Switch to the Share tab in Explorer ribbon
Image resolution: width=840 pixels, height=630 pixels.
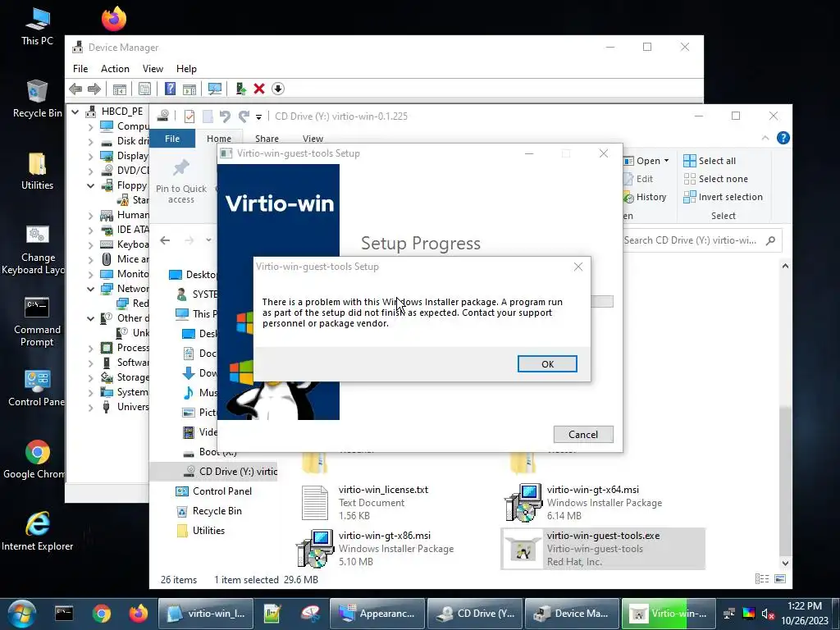(x=267, y=139)
